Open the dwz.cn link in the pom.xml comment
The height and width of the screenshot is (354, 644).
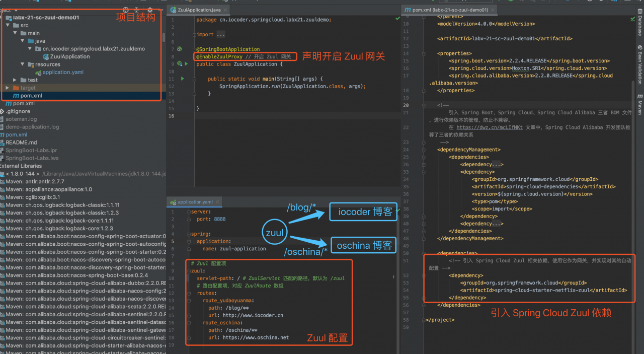pyautogui.click(x=489, y=127)
